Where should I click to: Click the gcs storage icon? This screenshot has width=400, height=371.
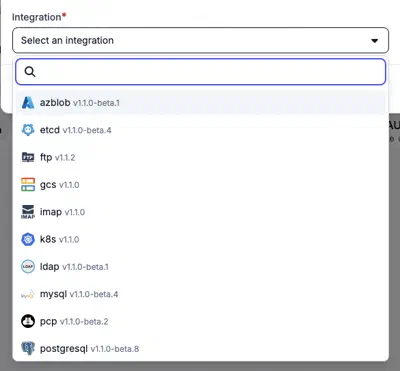tap(28, 184)
